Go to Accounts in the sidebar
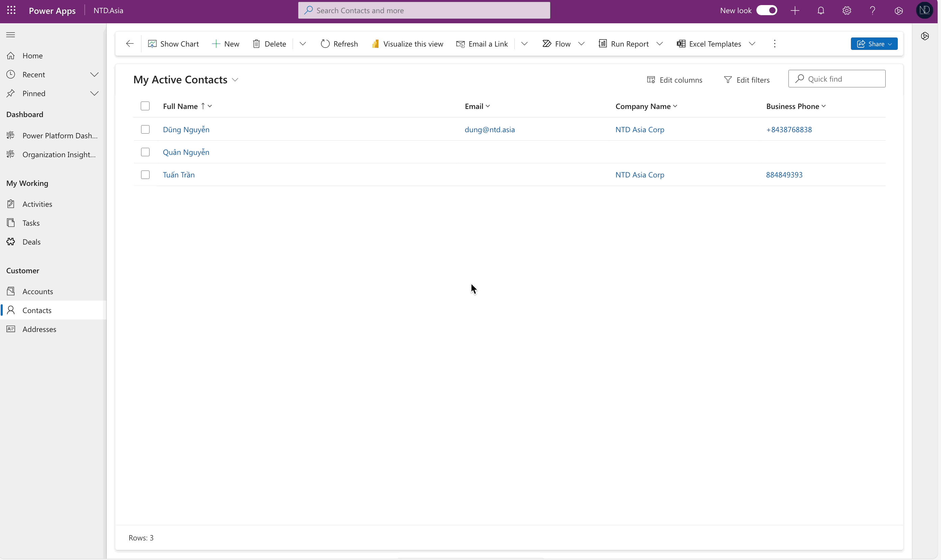Screen dimensions: 941x560 point(37,291)
